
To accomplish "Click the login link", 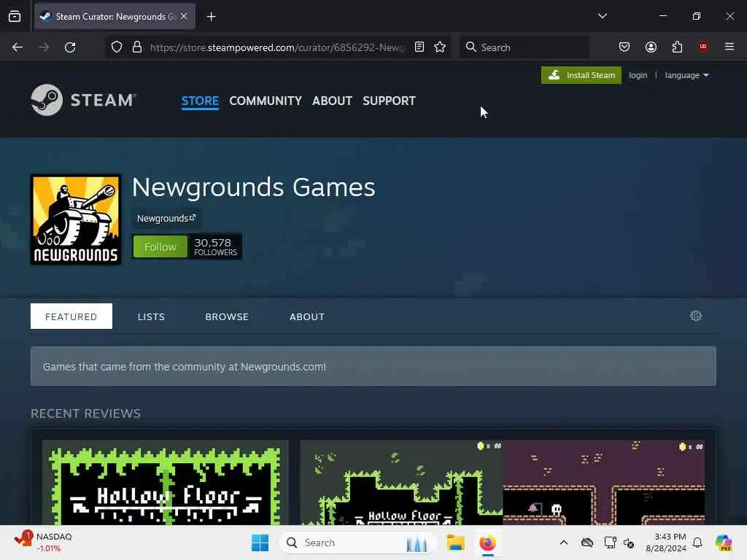I will pos(638,75).
